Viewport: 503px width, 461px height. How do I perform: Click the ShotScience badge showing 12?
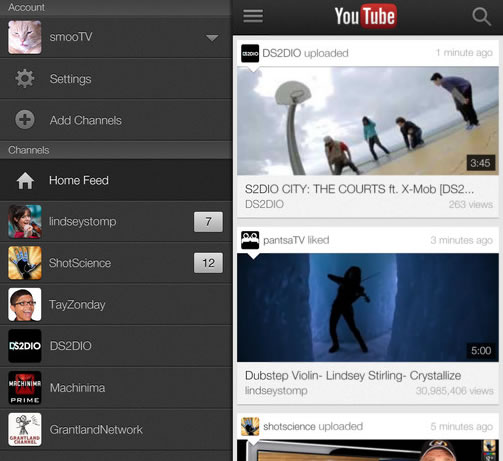point(208,263)
